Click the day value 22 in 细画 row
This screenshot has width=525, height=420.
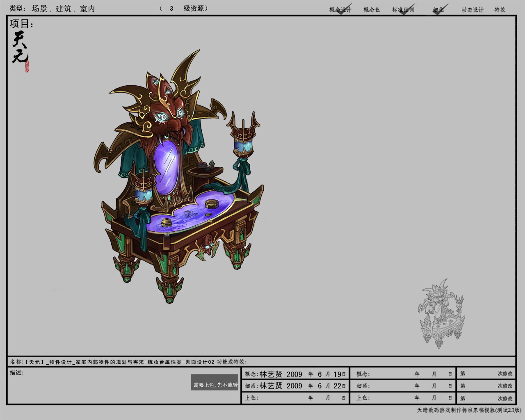click(x=338, y=386)
